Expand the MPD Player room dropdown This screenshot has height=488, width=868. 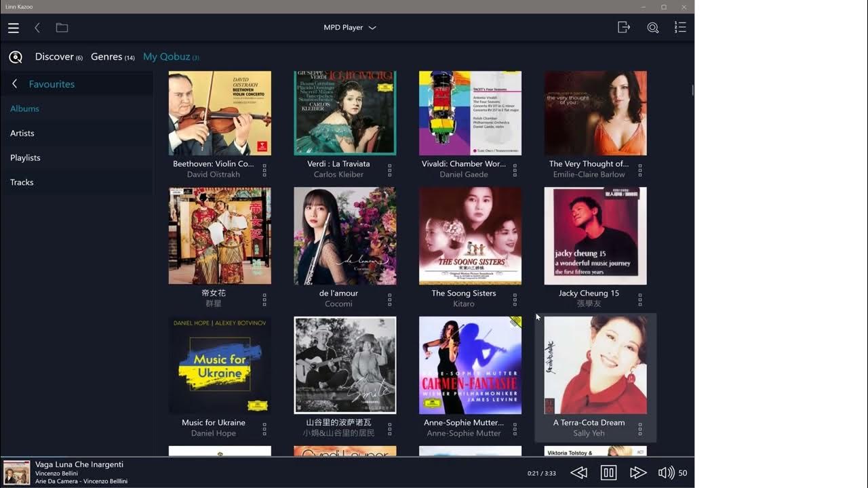pos(350,28)
